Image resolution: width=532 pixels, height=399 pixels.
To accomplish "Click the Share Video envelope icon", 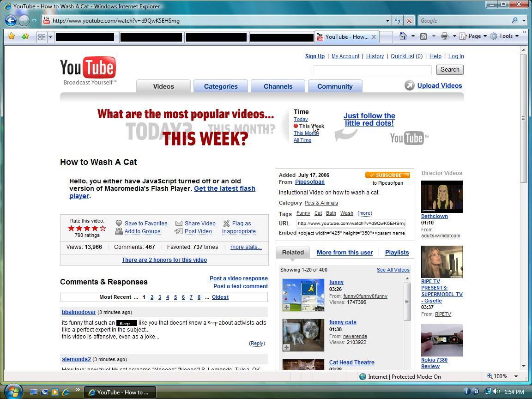I will pos(178,224).
